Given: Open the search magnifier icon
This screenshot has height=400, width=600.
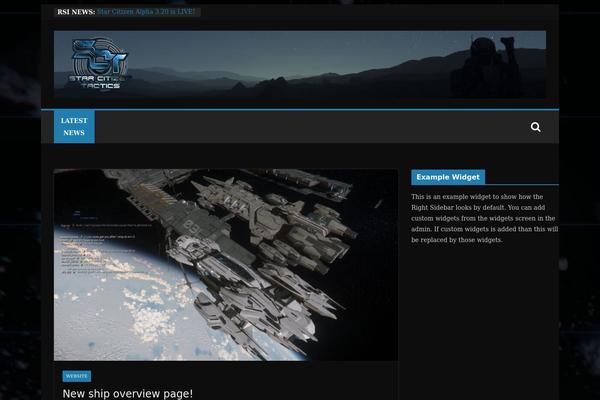Looking at the screenshot, I should [x=535, y=127].
